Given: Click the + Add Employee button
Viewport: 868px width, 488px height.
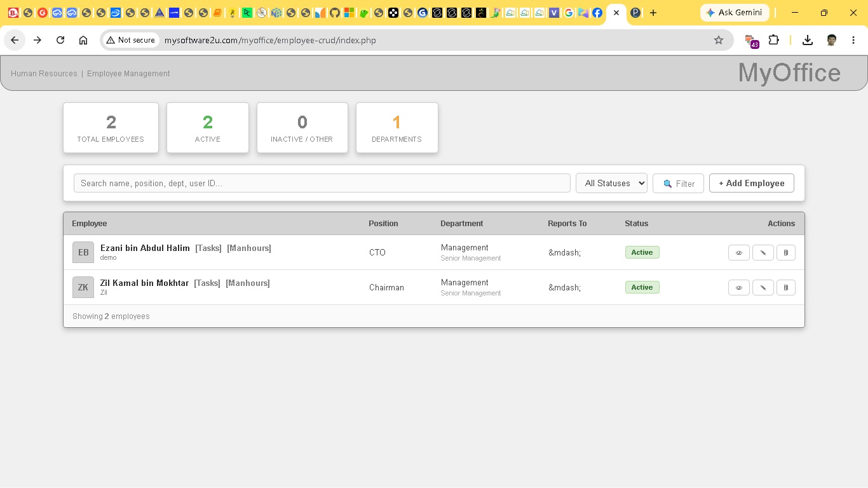Looking at the screenshot, I should tap(752, 183).
